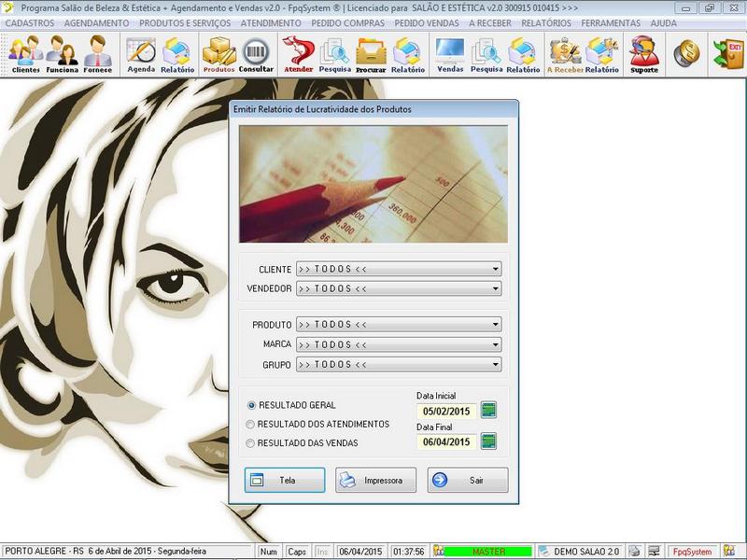Open the Clientes toolbar icon
This screenshot has height=560, width=747.
coord(26,55)
